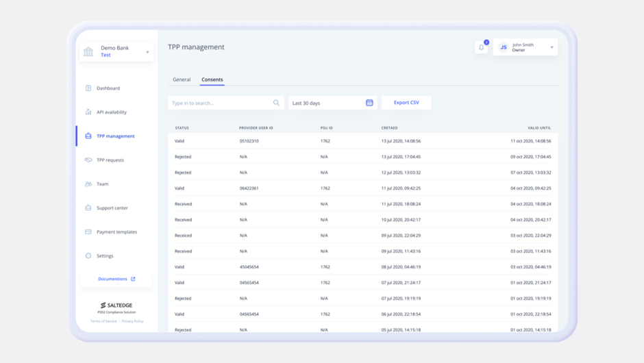Sort by the PSU ID column header

(327, 127)
